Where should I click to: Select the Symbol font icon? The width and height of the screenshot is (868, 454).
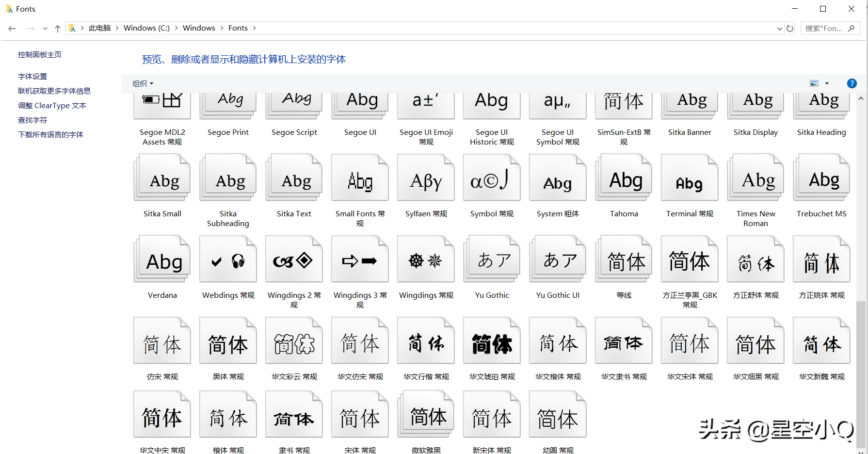492,177
